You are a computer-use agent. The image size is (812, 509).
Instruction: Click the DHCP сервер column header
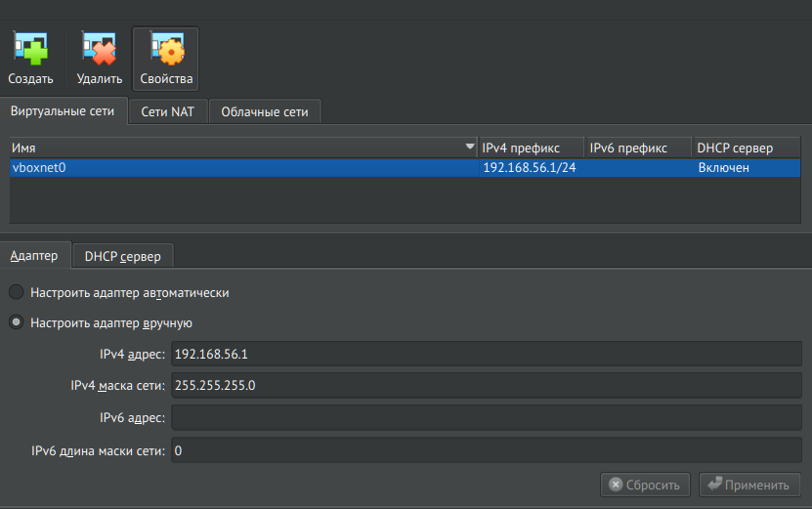(x=747, y=148)
